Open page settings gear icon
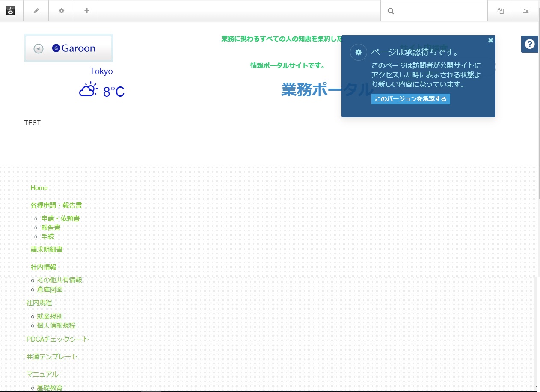 (62, 11)
